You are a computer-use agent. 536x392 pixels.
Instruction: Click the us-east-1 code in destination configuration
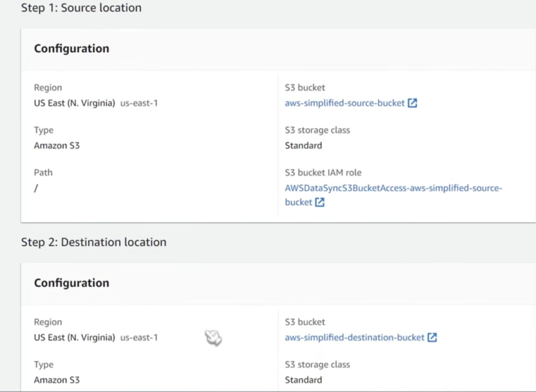point(139,338)
